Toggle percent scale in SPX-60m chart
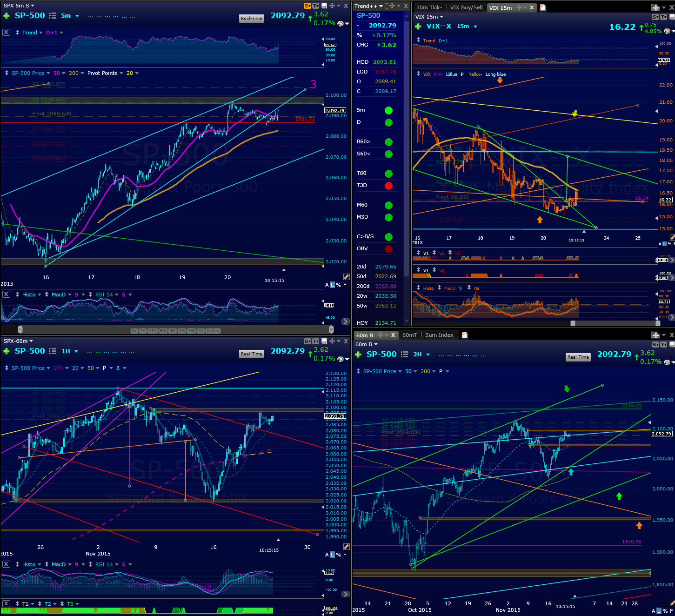Image resolution: width=675 pixels, height=616 pixels. point(338,555)
